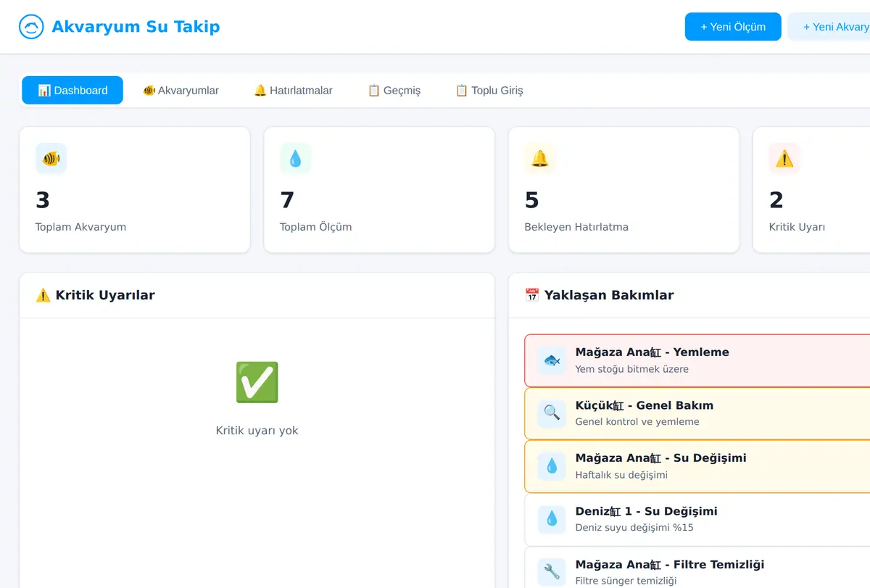Screen dimensions: 870x588
Task: Select the Bekleyen Hatırlatma stat card
Action: tap(624, 190)
